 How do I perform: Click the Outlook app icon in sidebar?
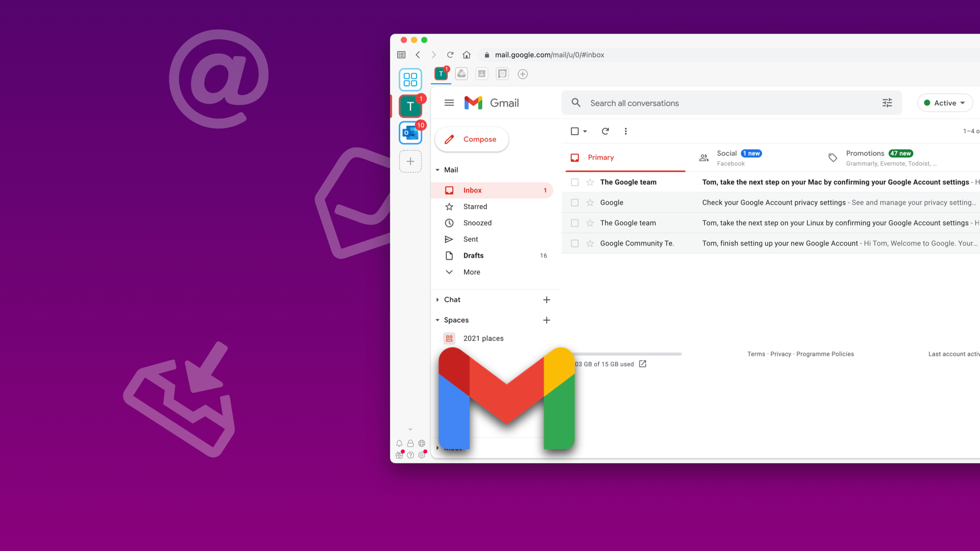[x=409, y=134]
